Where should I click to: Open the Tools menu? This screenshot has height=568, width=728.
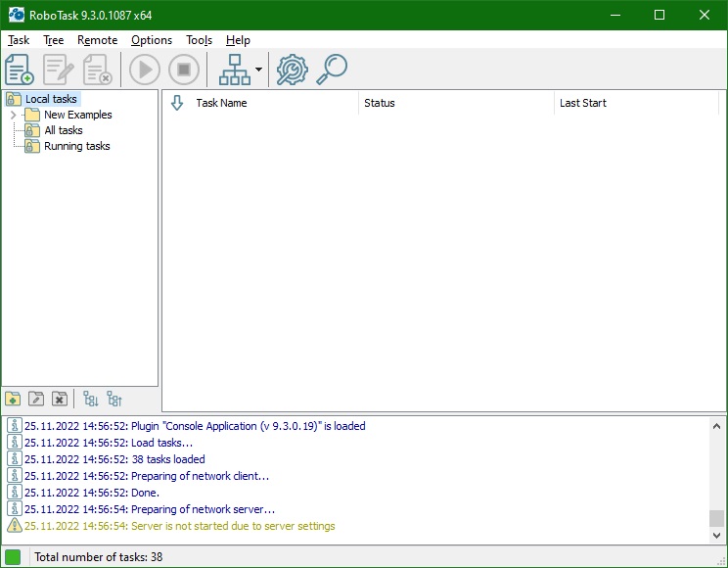[199, 40]
